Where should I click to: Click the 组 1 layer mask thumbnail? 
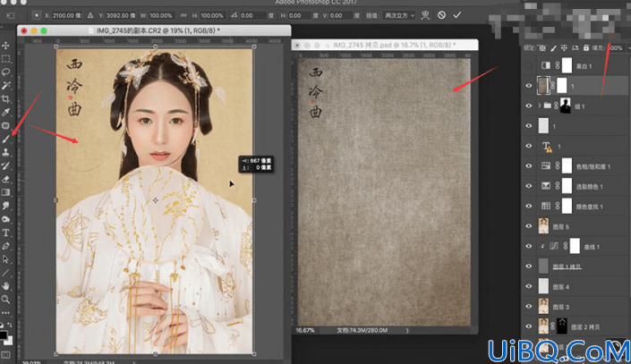point(566,106)
